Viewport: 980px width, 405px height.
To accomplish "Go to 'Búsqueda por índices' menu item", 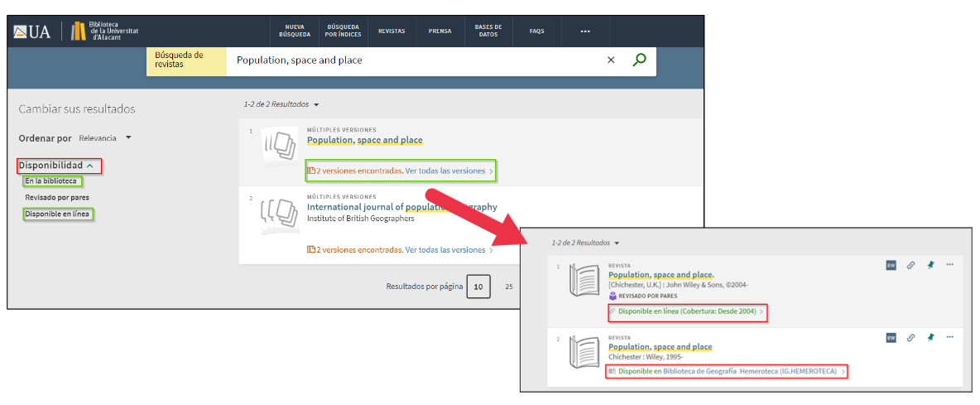I will [x=343, y=31].
